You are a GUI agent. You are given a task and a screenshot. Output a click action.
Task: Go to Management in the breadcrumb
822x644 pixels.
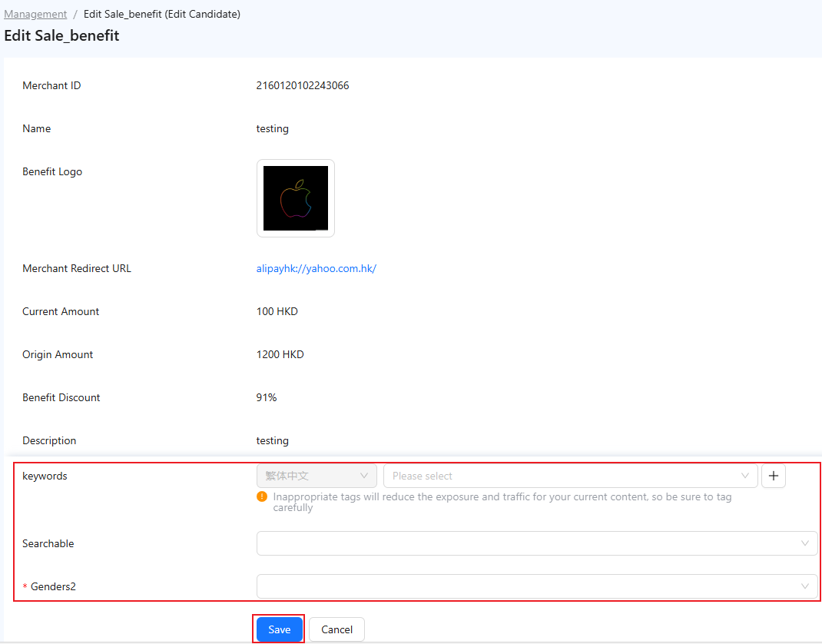tap(35, 14)
